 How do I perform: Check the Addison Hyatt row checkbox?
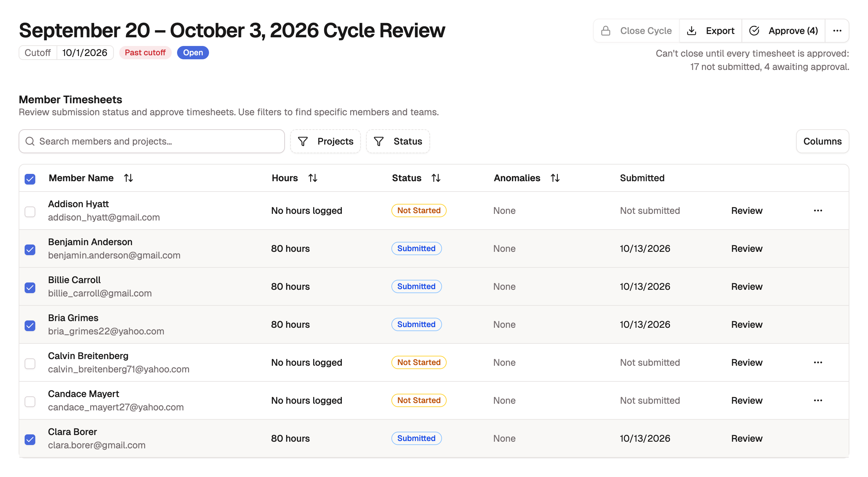click(30, 212)
